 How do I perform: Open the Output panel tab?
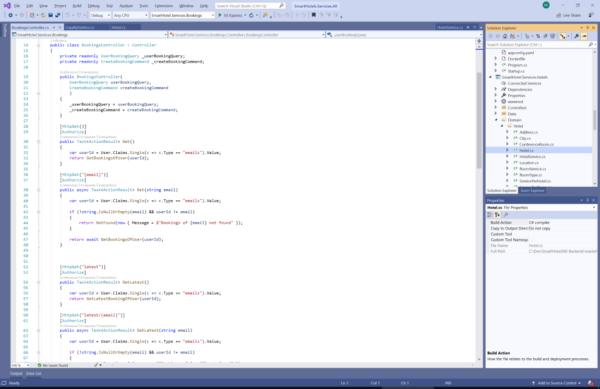(x=16, y=373)
